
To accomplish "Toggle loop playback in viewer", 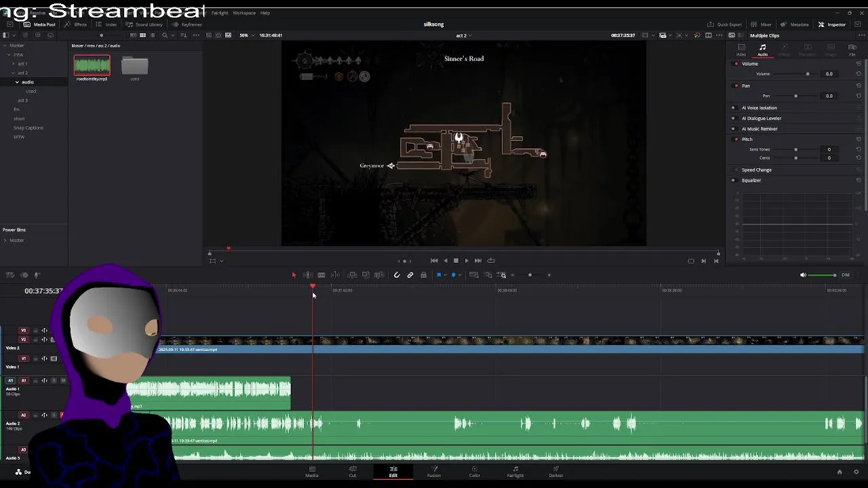I will pos(491,260).
